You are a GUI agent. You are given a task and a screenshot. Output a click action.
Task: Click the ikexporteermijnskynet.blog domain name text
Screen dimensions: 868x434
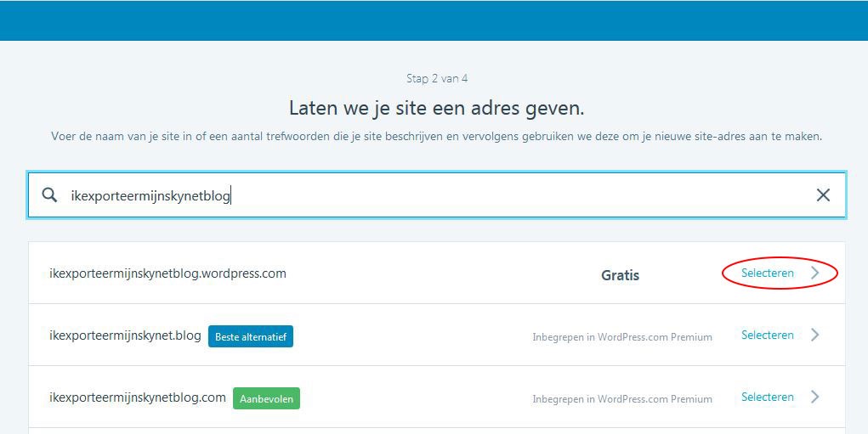click(x=125, y=335)
